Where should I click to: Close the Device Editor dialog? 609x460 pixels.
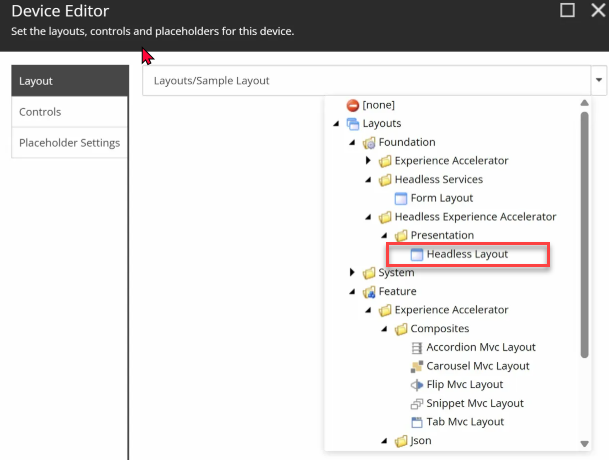[x=597, y=11]
